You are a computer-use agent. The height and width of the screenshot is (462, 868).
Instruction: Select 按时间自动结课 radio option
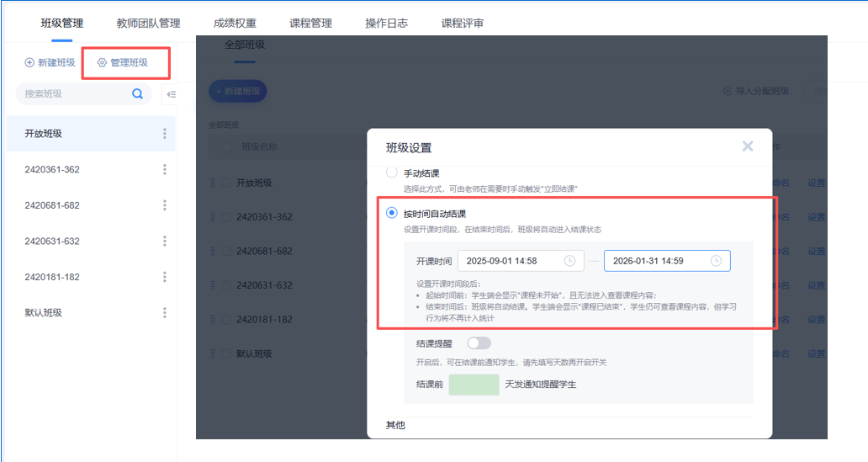[391, 213]
